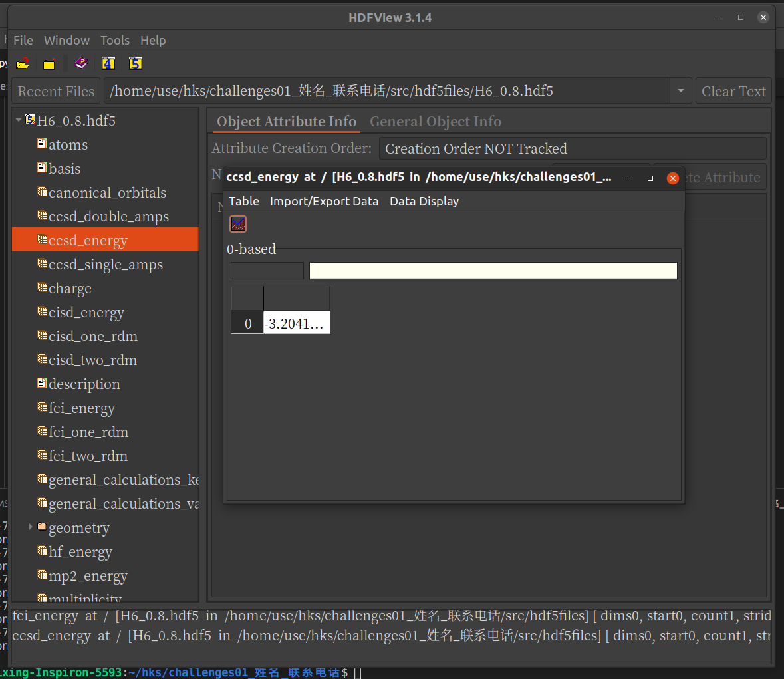Open the Import/Export Data menu
Screen dimensions: 784x679
pos(324,202)
